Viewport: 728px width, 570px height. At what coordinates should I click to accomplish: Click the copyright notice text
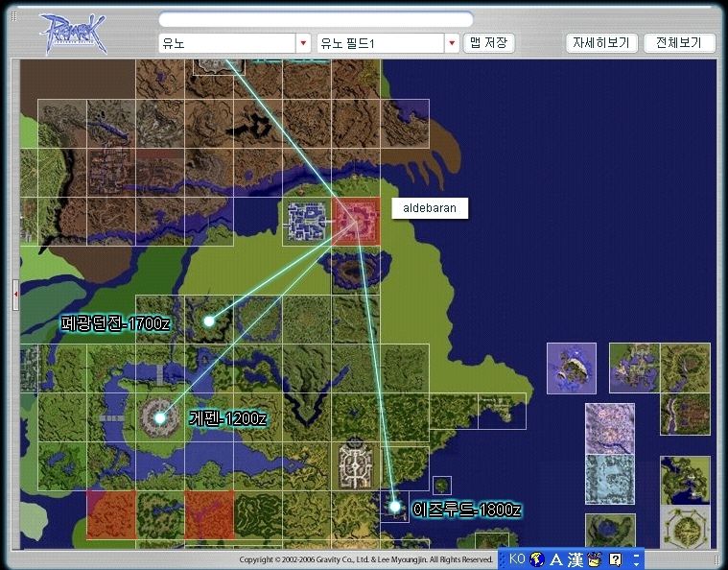(365, 559)
